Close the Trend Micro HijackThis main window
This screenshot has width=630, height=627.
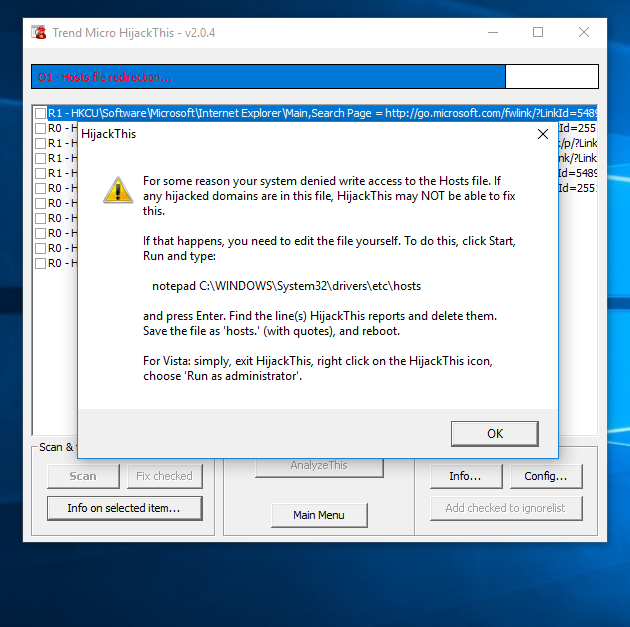pos(584,33)
